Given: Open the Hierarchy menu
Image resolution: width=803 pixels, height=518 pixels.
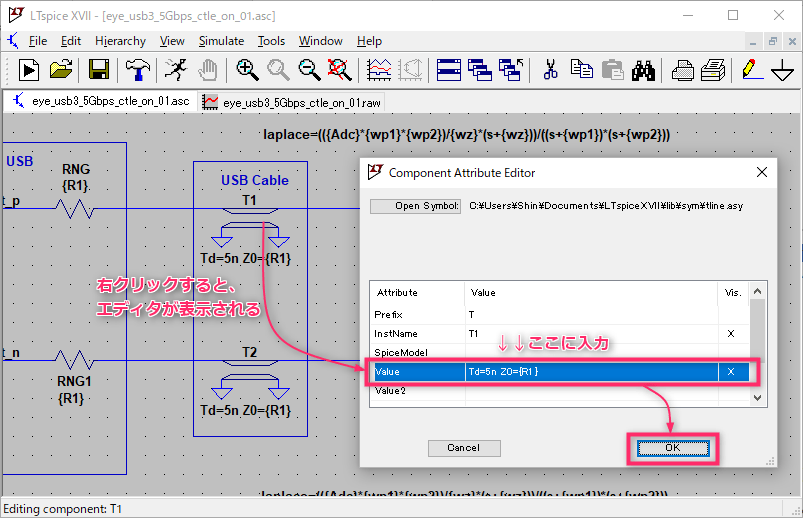Looking at the screenshot, I should click(120, 41).
